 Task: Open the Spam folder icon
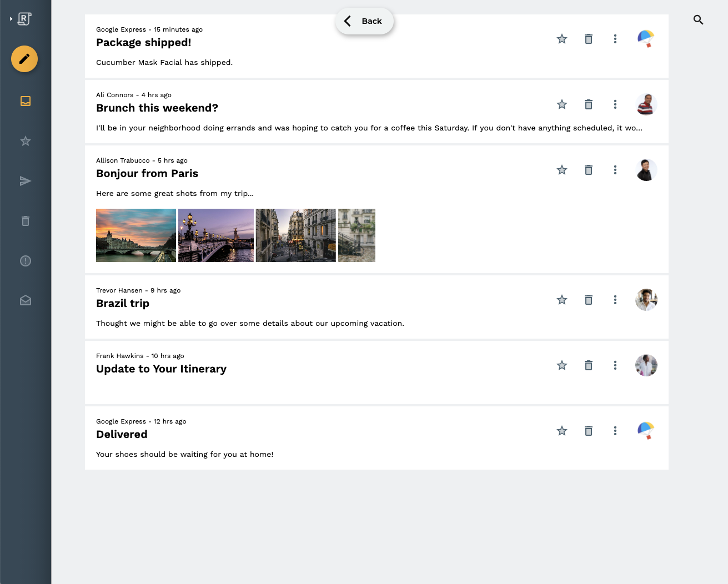click(x=25, y=261)
